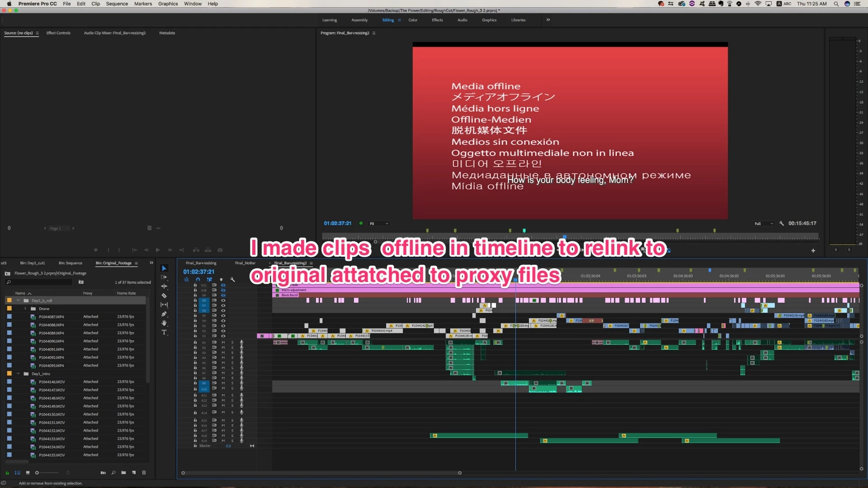This screenshot has width=868, height=488.
Task: Select the Razor tool
Action: [164, 296]
